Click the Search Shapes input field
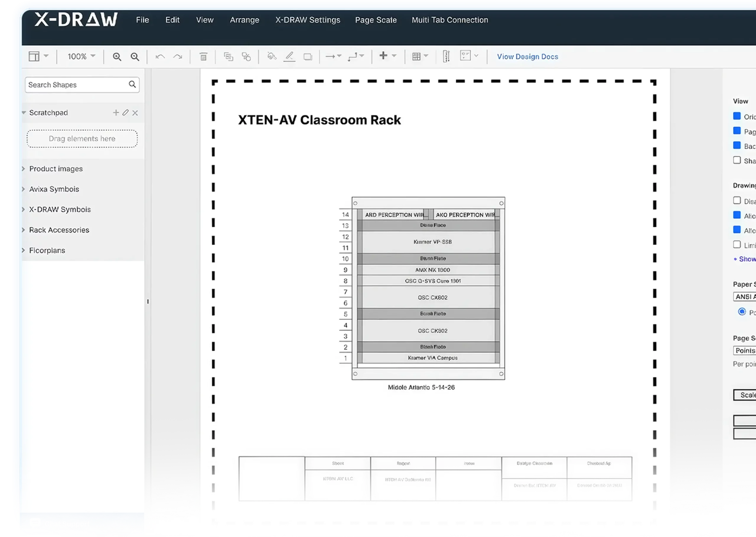This screenshot has height=537, width=756. coord(77,85)
